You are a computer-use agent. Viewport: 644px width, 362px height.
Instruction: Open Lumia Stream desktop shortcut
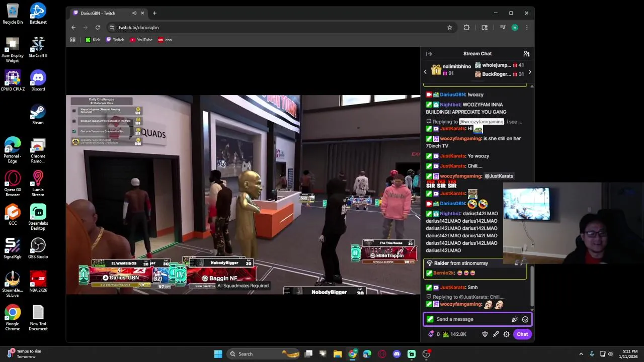38,184
